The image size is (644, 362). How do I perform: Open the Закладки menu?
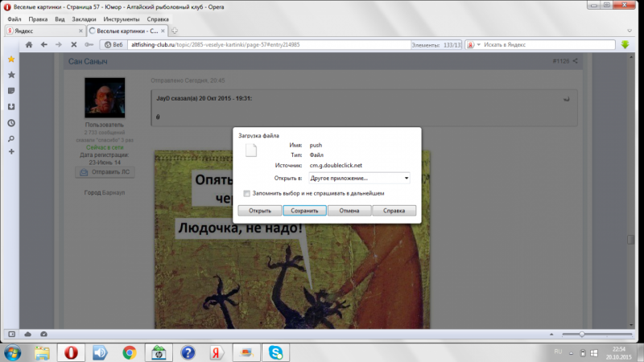[84, 19]
